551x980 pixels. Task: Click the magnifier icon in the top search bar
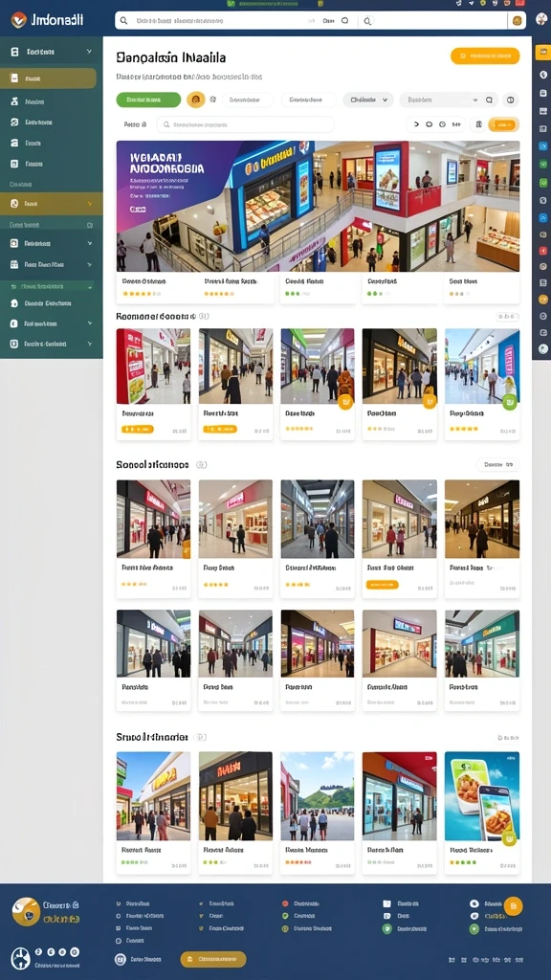click(x=123, y=21)
